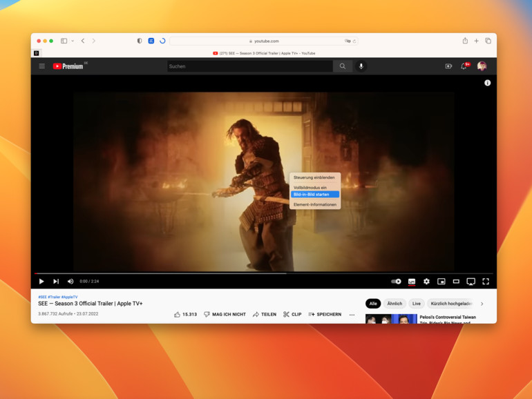Screen dimensions: 532x399
Task: Select 'Bild-in-Bild starten' from context menu
Action: click(x=314, y=195)
